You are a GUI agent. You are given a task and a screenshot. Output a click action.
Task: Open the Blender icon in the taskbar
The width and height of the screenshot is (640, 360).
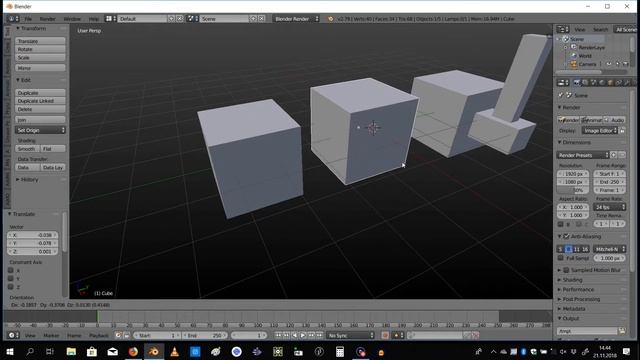154,351
